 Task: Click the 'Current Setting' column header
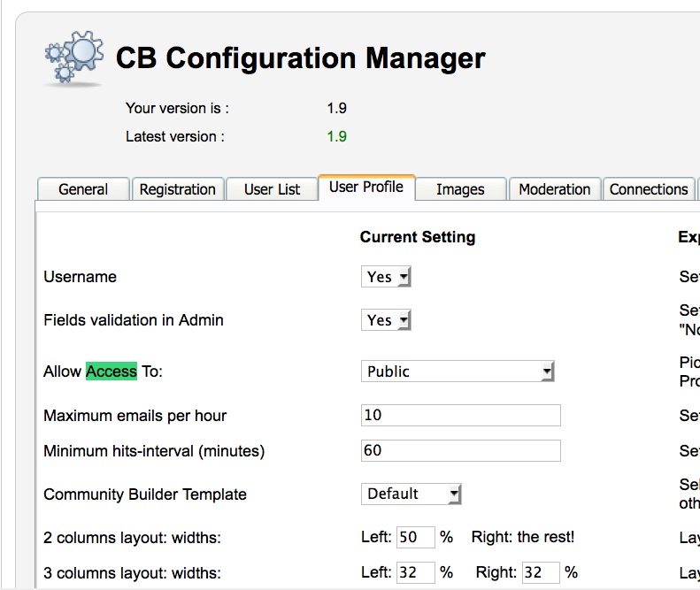pyautogui.click(x=418, y=236)
